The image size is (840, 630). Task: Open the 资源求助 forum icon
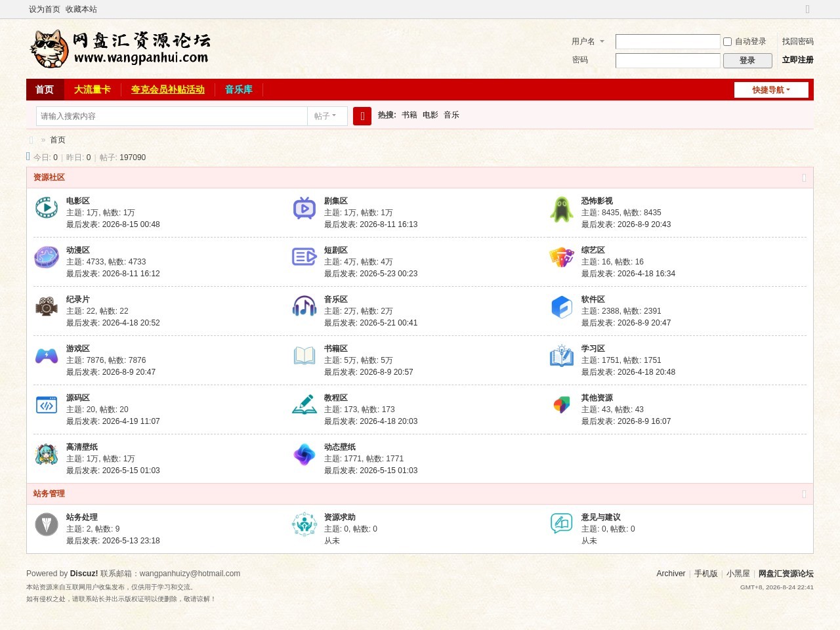point(304,524)
